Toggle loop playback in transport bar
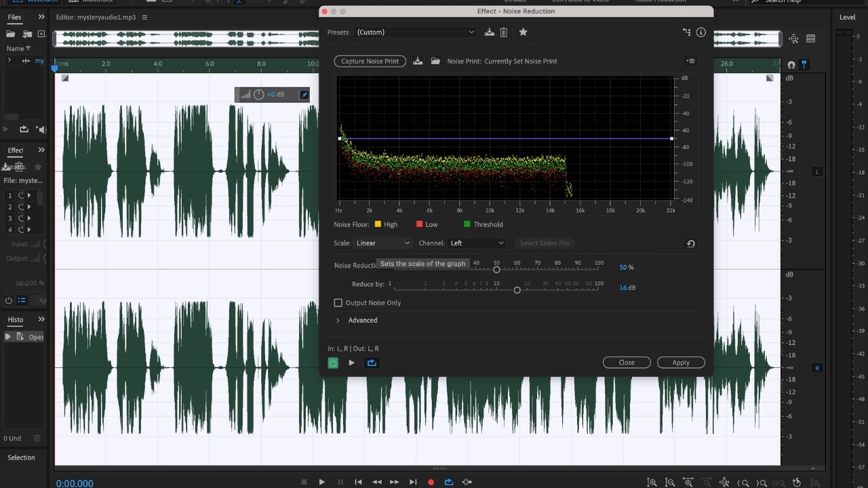This screenshot has width=868, height=488. click(448, 482)
